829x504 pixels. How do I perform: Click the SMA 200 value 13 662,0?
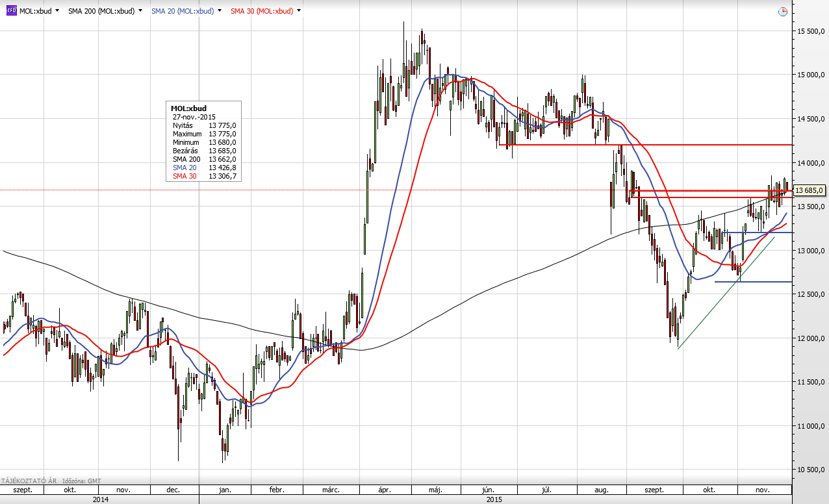[x=222, y=159]
